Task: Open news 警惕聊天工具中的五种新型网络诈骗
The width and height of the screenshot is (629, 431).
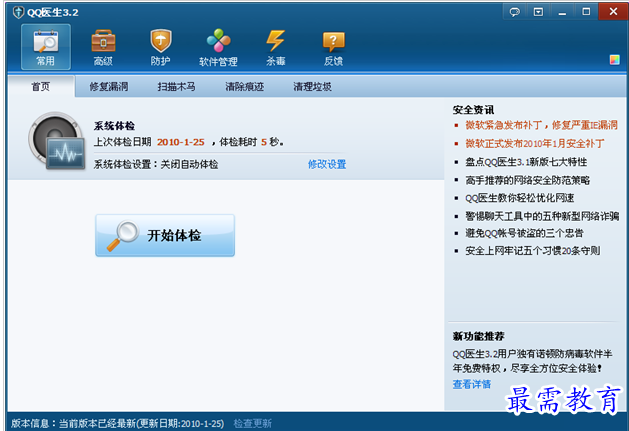Action: coord(542,216)
